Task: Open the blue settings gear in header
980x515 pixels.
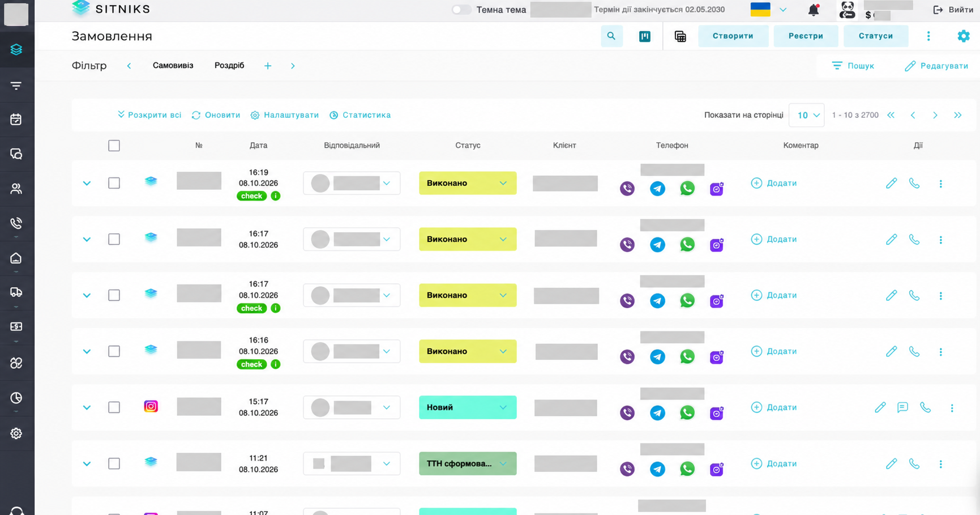Action: 964,36
